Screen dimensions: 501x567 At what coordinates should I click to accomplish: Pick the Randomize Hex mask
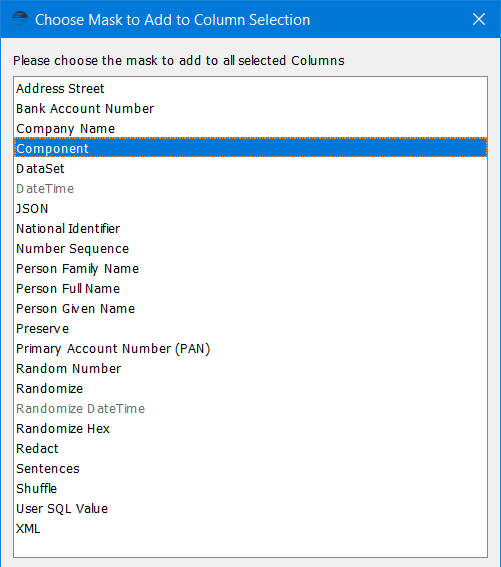[x=250, y=429]
